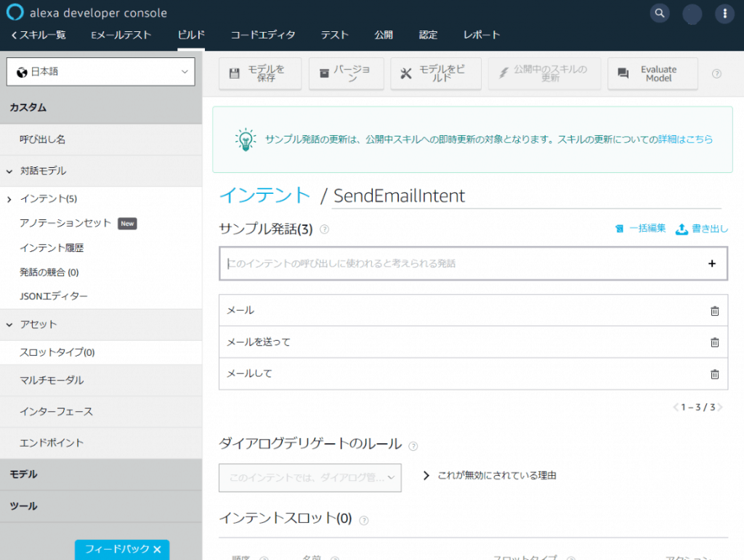The height and width of the screenshot is (560, 744).
Task: Open 発話の競合 (0) in sidebar
Action: click(x=49, y=272)
